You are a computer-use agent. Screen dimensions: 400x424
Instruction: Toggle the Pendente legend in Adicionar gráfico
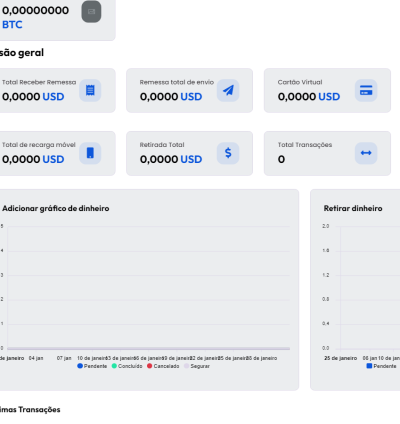point(92,366)
